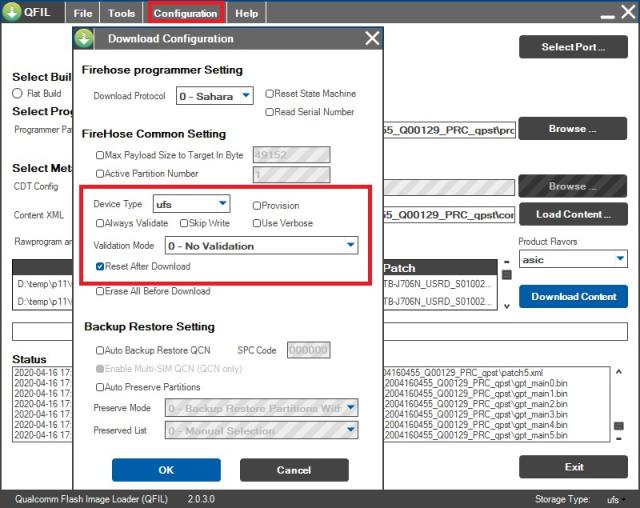The image size is (640, 508).
Task: Click the Max Payload Size input field
Action: (x=291, y=155)
